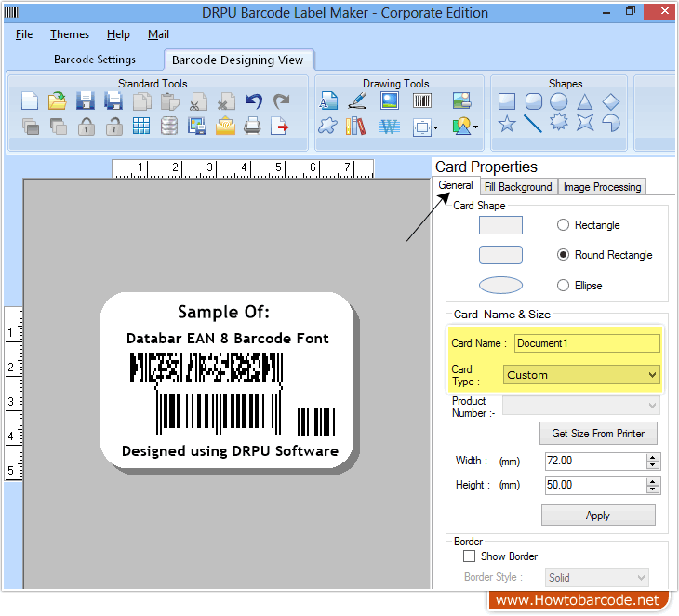Click the Save All double-floppy icon
The height and width of the screenshot is (616, 679).
pos(113,101)
